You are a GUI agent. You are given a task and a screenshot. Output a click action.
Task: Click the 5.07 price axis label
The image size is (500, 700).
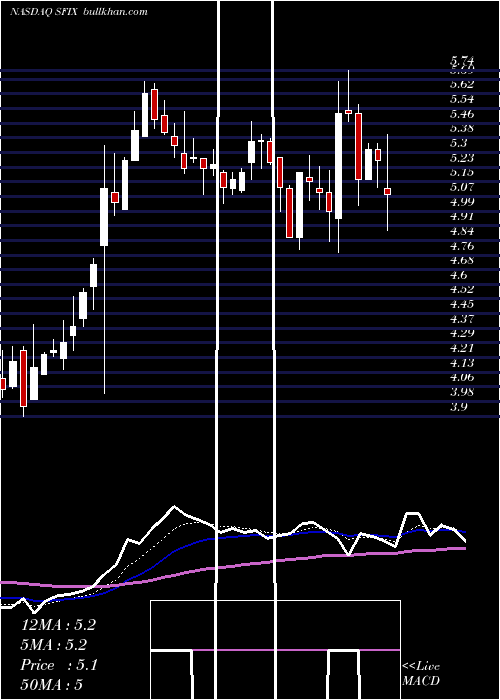[462, 187]
